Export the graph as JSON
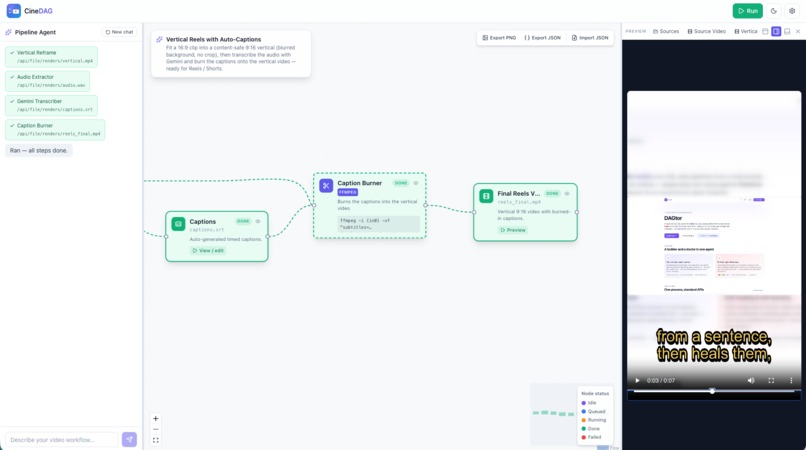 pyautogui.click(x=542, y=38)
